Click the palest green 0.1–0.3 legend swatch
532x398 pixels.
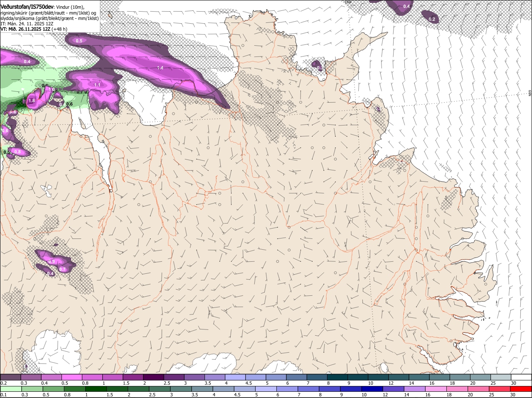point(10,389)
